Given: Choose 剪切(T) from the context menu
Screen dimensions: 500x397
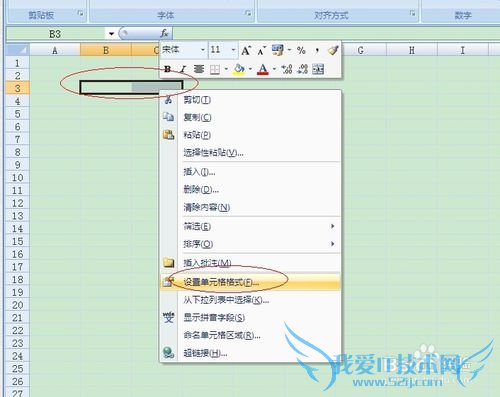Looking at the screenshot, I should tap(251, 100).
